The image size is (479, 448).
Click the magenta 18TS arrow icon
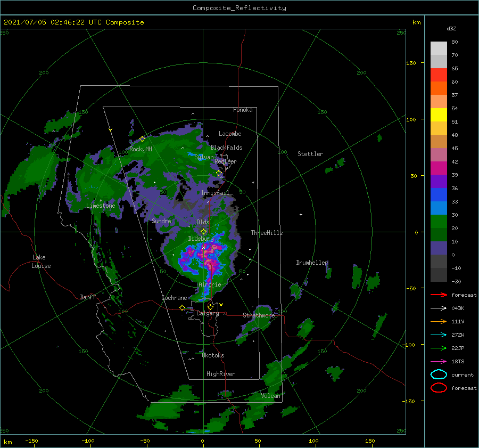coord(439,362)
